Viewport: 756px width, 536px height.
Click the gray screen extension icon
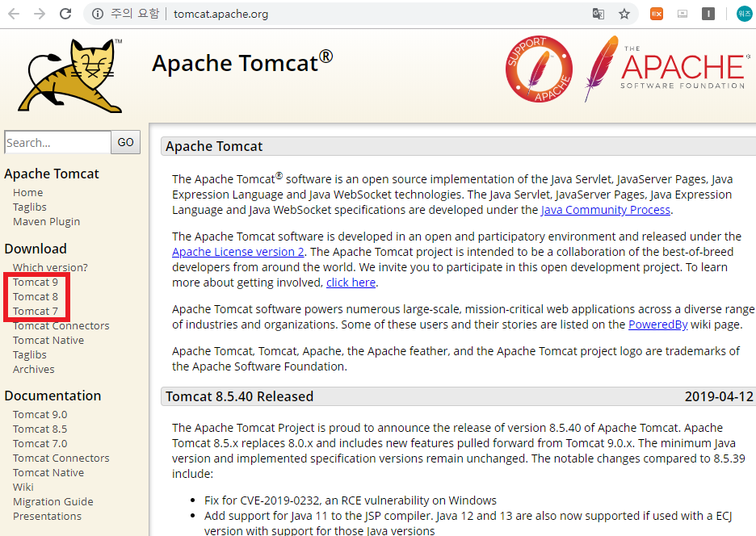click(682, 14)
